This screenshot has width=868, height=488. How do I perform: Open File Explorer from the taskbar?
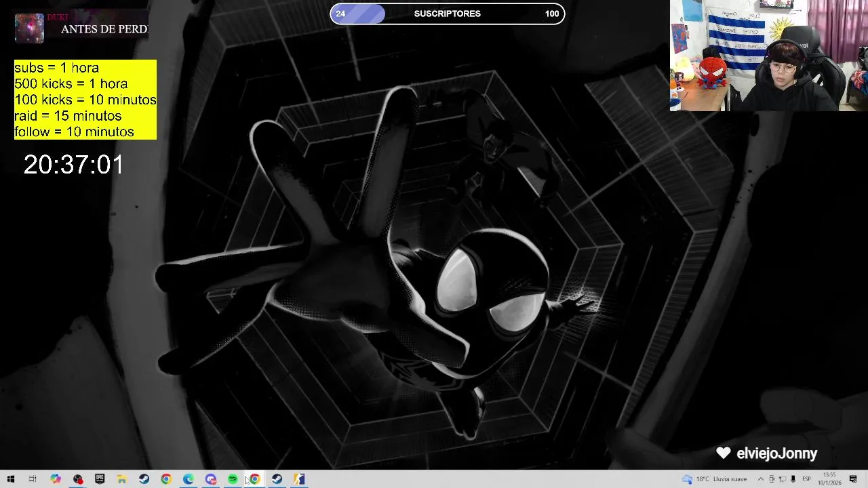[x=122, y=479]
